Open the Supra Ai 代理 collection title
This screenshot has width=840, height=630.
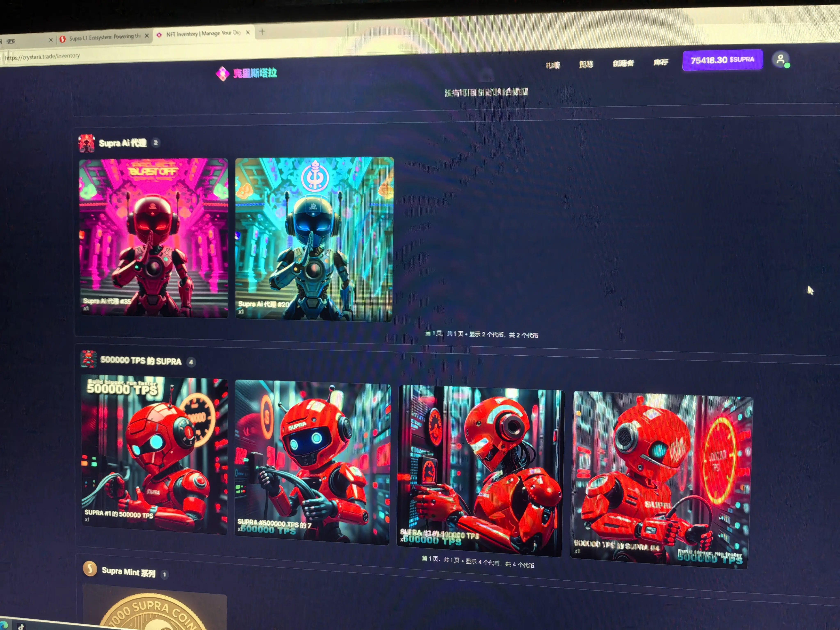pyautogui.click(x=123, y=143)
